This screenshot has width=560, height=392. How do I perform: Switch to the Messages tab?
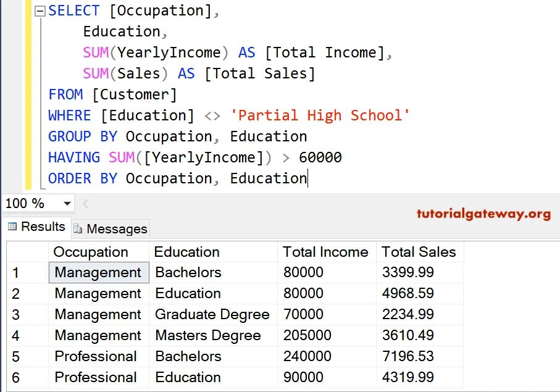point(111,229)
